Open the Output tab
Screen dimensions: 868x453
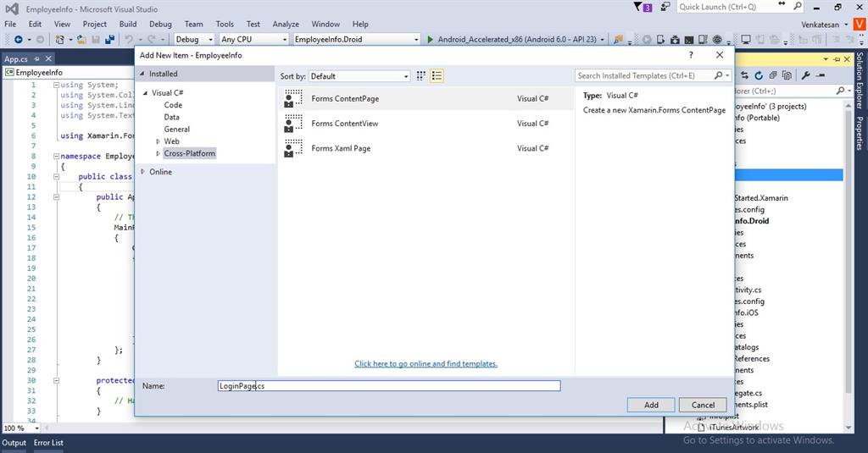point(14,443)
